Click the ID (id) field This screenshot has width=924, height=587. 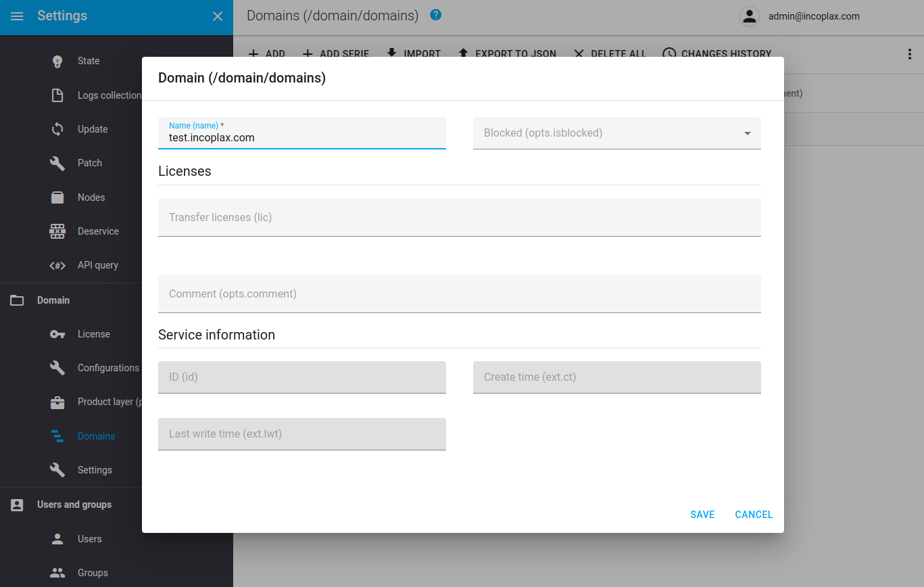(x=302, y=377)
